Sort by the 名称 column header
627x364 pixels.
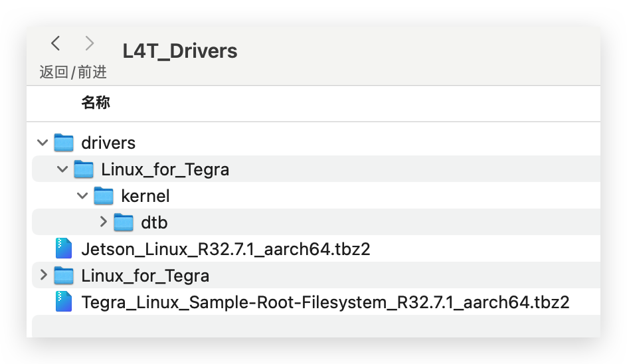[96, 103]
